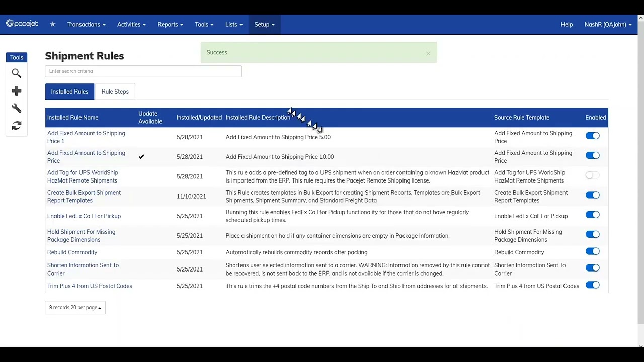The image size is (644, 362).
Task: Open Shorten Information Sent To Carrier link
Action: [x=83, y=269]
